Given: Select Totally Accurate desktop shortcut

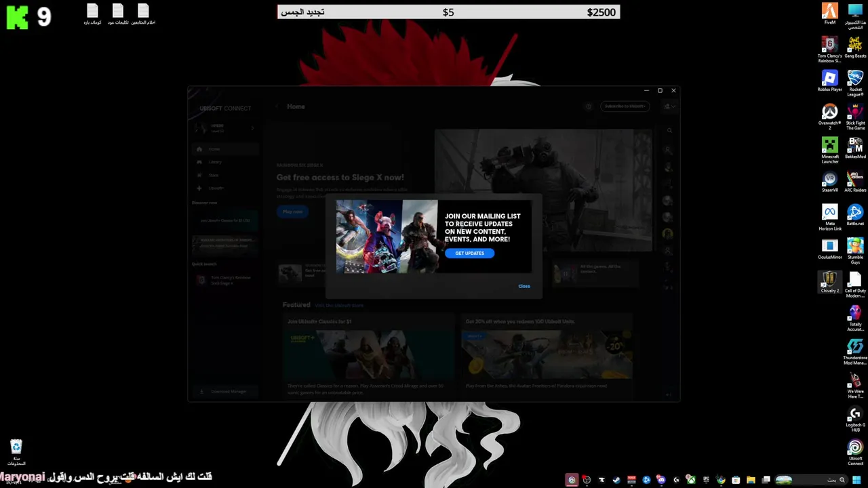Looking at the screenshot, I should (855, 318).
